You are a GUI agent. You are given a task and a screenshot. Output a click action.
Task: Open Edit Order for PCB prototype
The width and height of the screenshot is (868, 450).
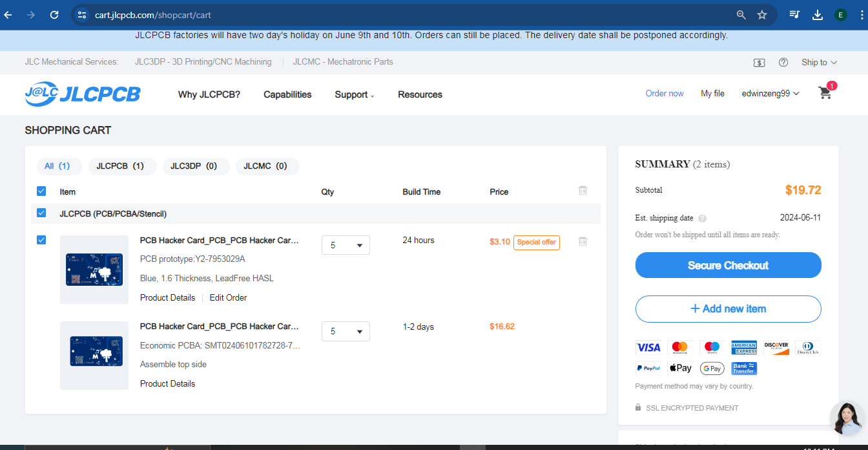coord(228,298)
